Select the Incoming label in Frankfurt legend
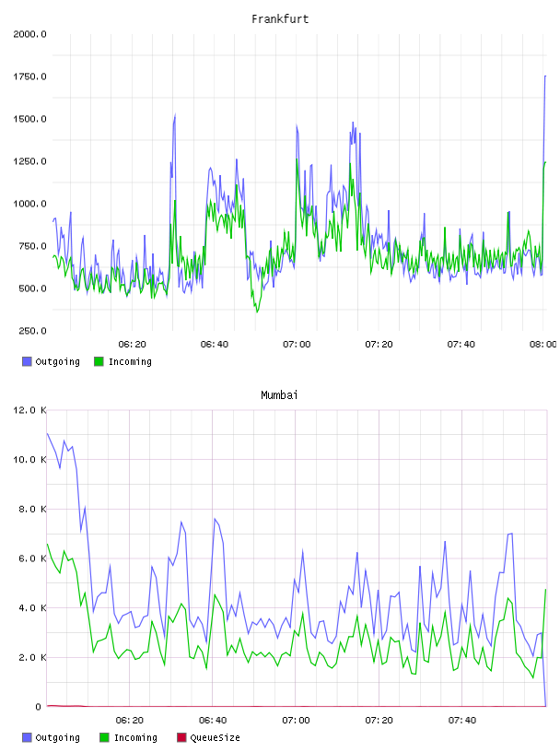This screenshot has width=560, height=752. (x=130, y=361)
